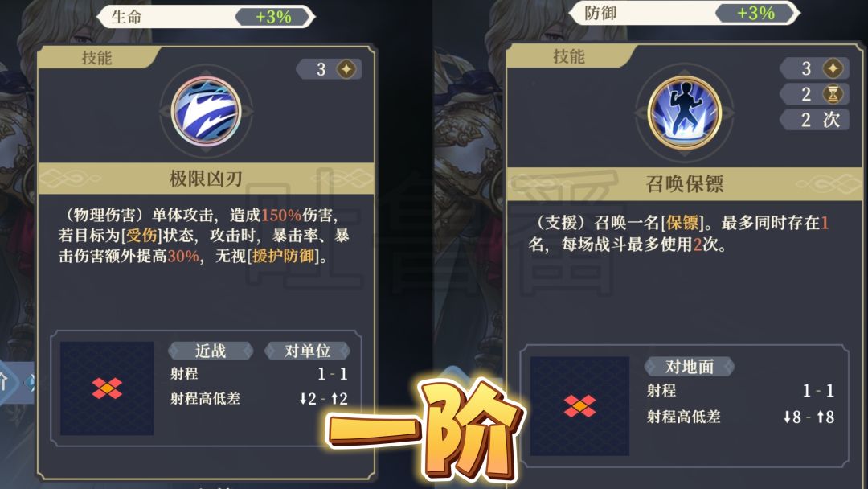This screenshot has height=489, width=868.
Task: Click the right skill range grid preview
Action: (579, 406)
